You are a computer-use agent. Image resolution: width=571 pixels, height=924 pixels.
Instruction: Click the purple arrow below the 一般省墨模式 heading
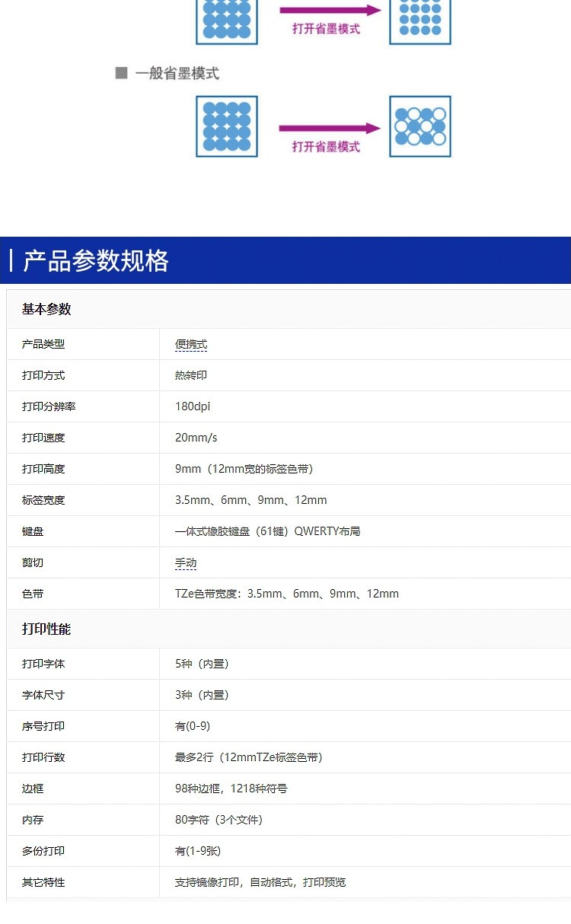coord(329,129)
